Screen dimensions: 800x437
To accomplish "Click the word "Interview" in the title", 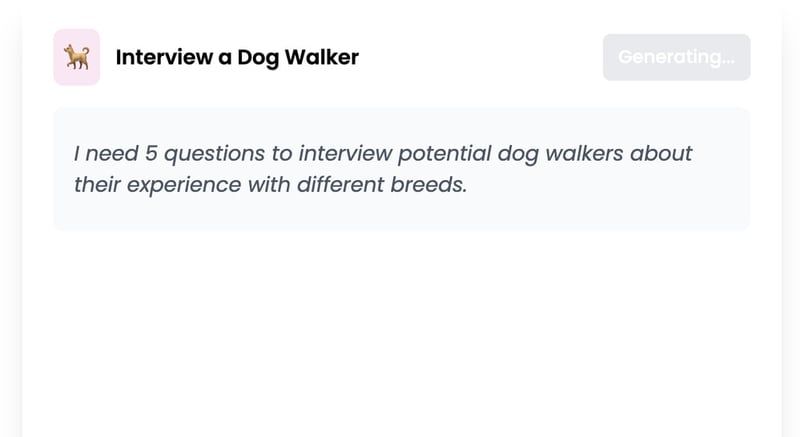I will coord(163,57).
